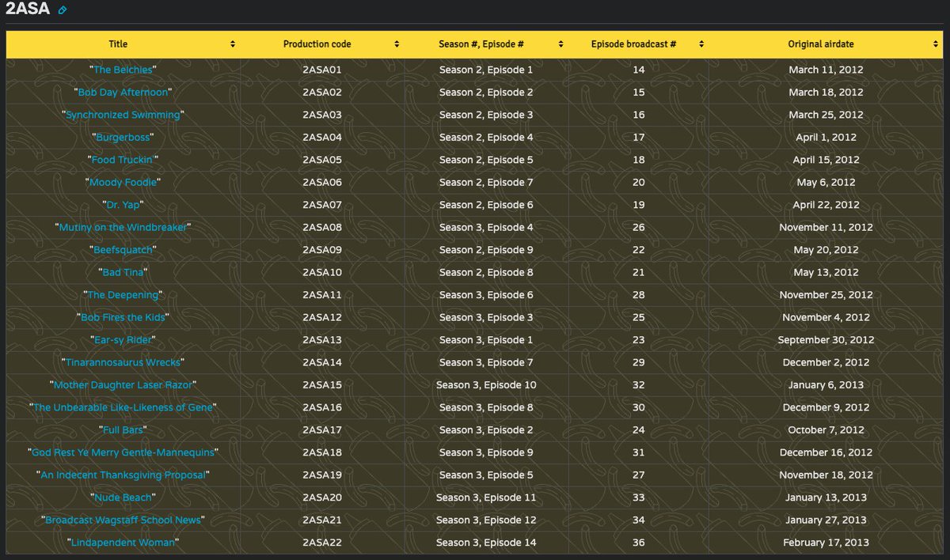Click airdate "March 11, 2012"
The height and width of the screenshot is (560, 950).
pyautogui.click(x=826, y=70)
